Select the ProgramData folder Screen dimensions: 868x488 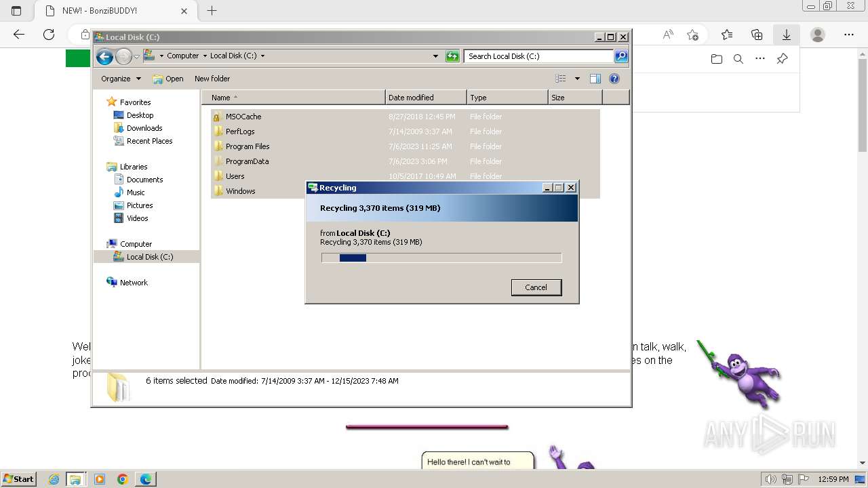pos(406,161)
